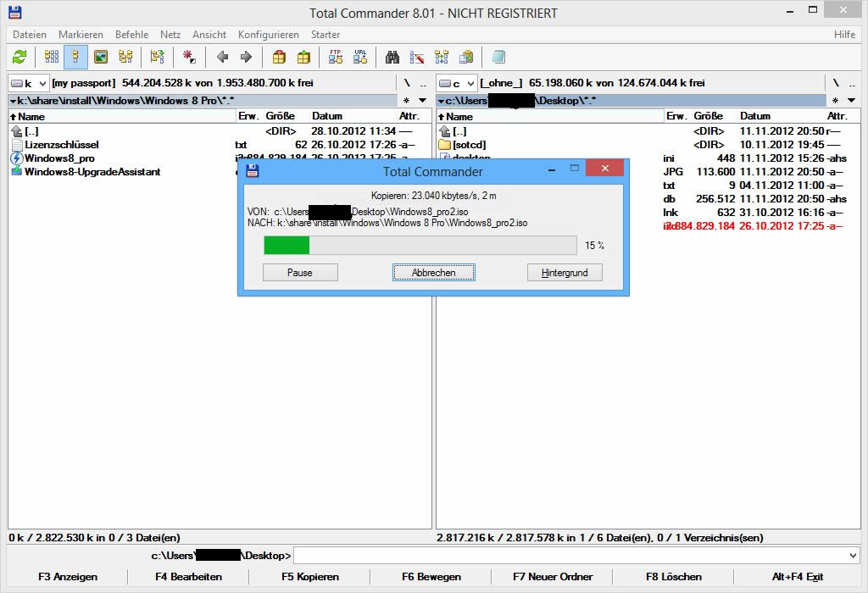The image size is (868, 593).
Task: Open the Starter menu
Action: pyautogui.click(x=325, y=34)
